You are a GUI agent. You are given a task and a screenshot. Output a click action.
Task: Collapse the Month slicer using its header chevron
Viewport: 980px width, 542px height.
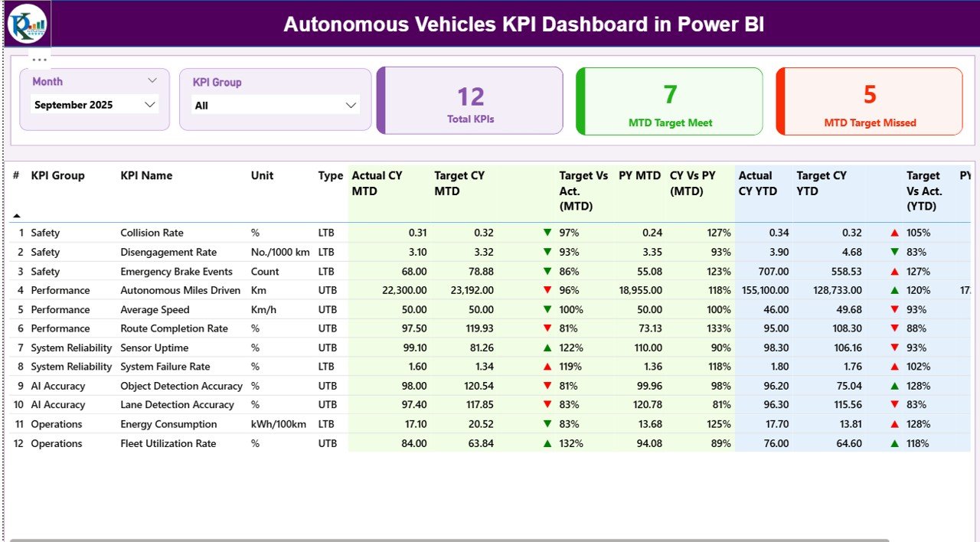tap(152, 80)
